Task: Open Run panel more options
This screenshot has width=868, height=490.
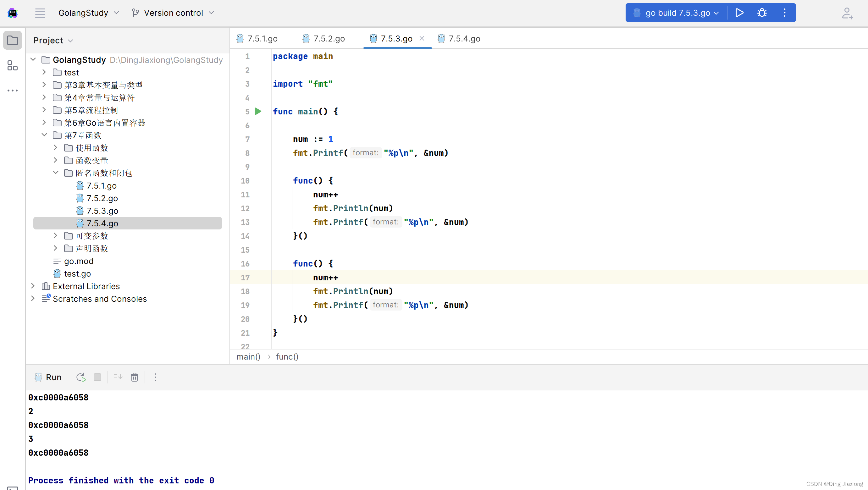Action: 155,377
